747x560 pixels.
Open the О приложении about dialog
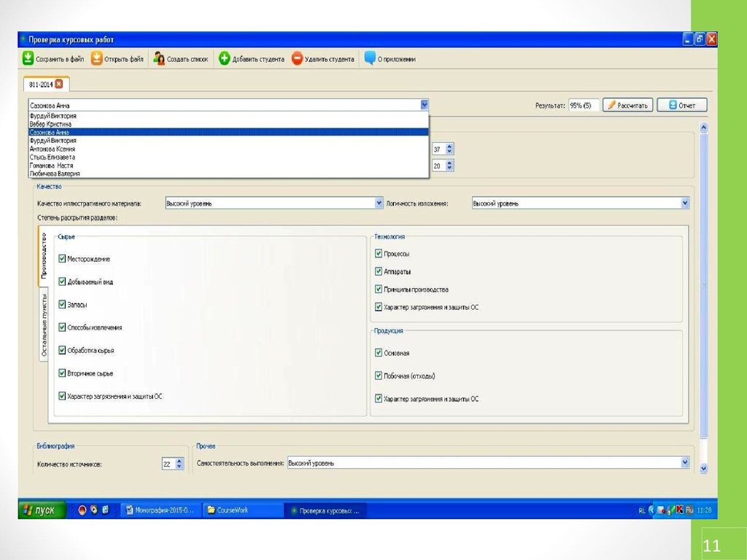[x=390, y=58]
